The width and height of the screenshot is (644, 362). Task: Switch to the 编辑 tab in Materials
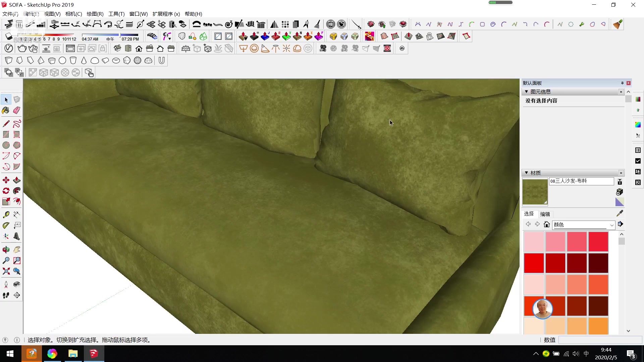pyautogui.click(x=545, y=214)
